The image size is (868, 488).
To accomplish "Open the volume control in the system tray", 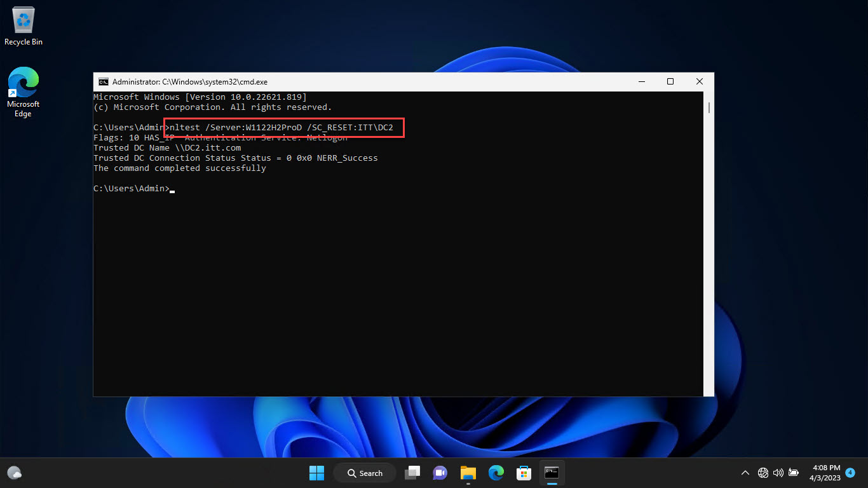I will (x=778, y=473).
